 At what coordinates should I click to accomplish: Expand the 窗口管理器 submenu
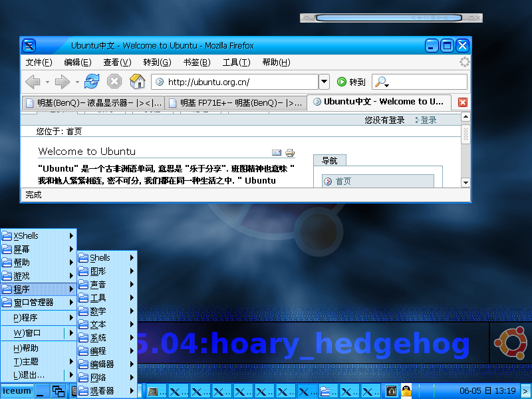pyautogui.click(x=39, y=303)
